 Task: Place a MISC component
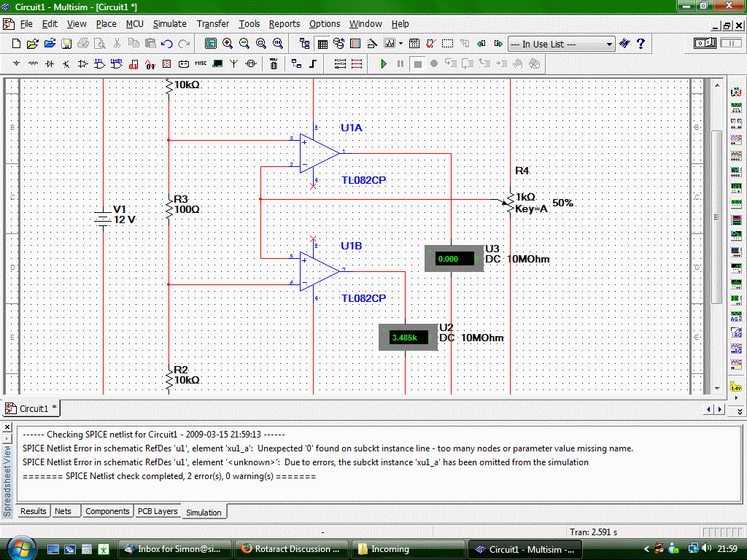pos(201,63)
